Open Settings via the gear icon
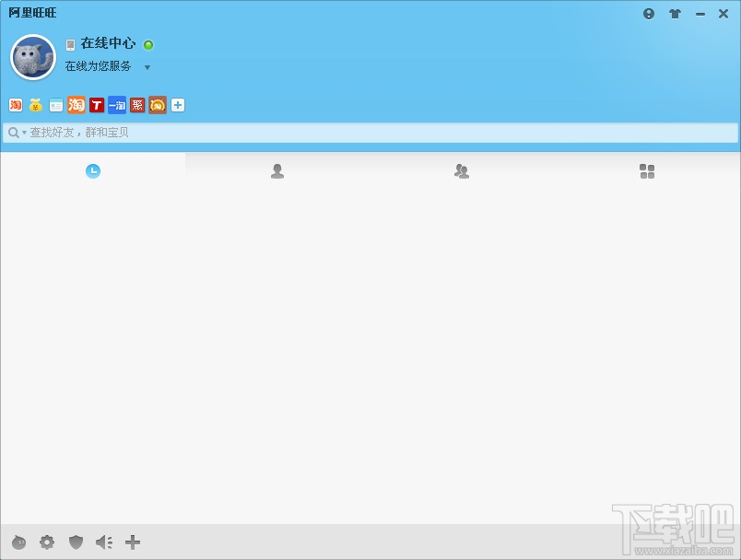This screenshot has width=741, height=560. (47, 542)
